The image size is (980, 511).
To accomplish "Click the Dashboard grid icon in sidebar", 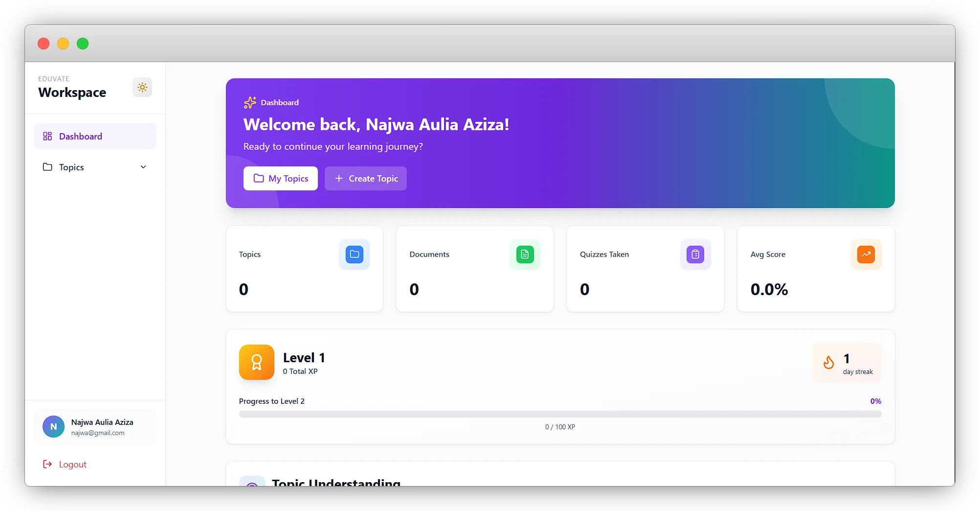I will pos(47,136).
